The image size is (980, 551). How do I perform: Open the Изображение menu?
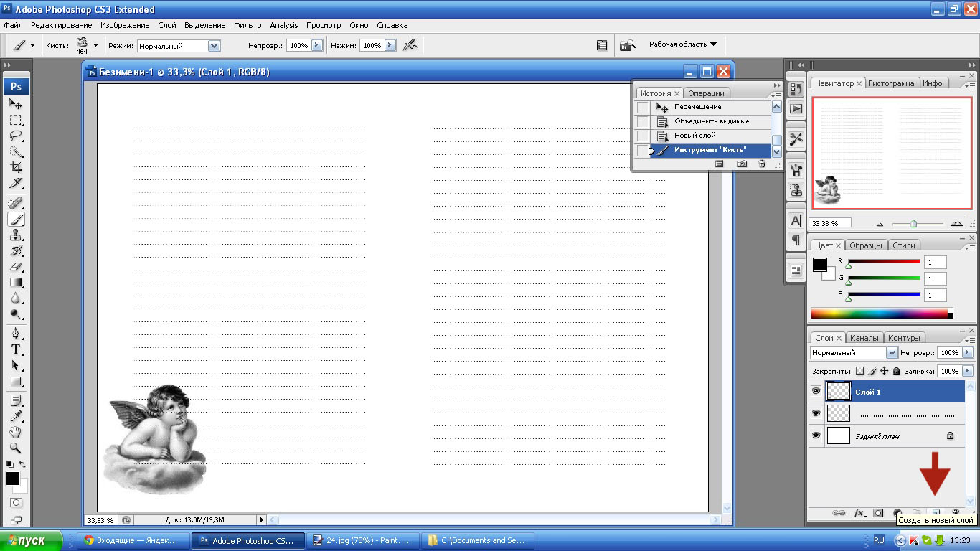pos(125,25)
